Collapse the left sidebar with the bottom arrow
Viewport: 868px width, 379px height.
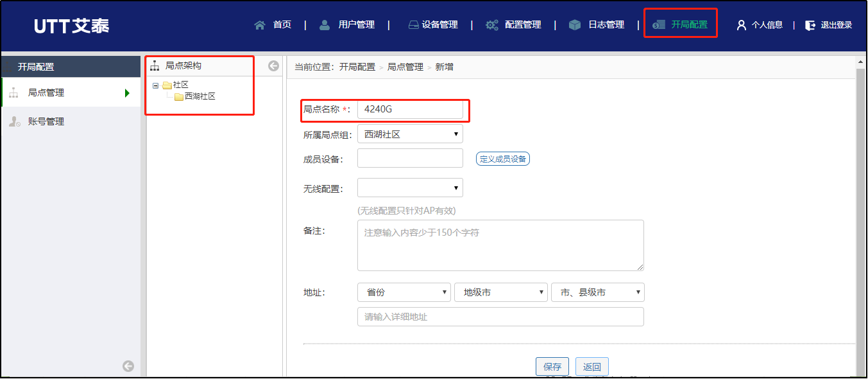128,366
